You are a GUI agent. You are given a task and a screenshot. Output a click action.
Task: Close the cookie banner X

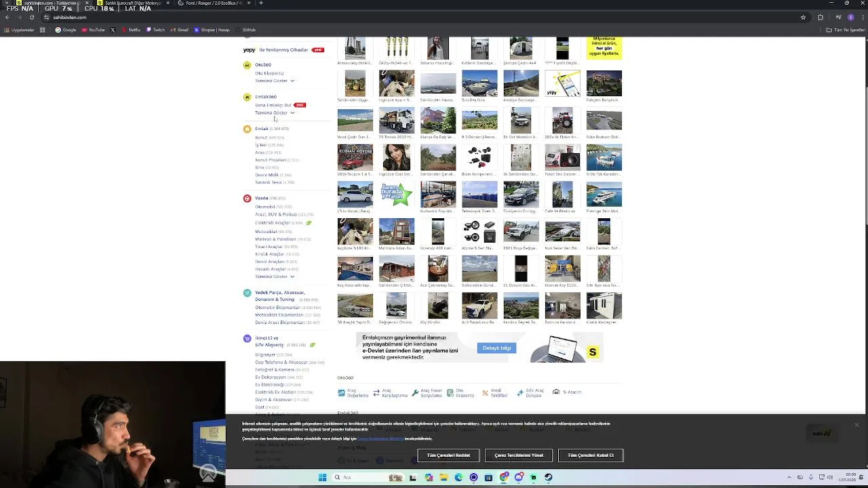tap(856, 425)
